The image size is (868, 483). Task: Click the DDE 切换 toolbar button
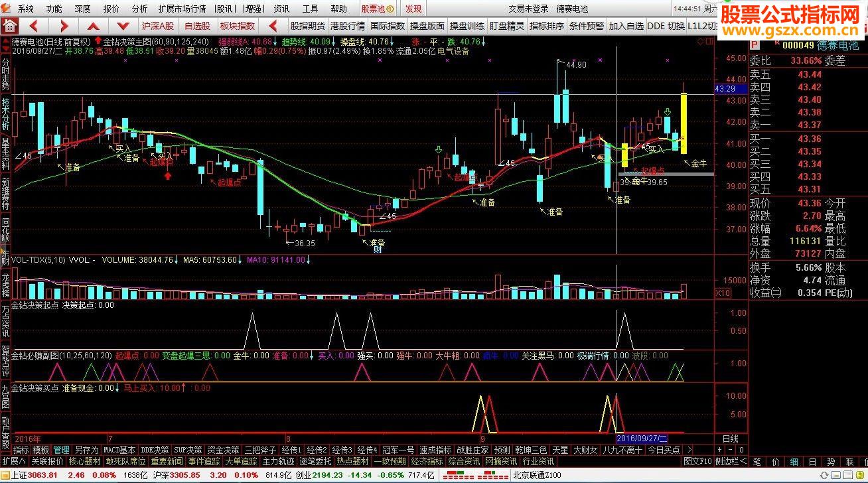click(666, 26)
